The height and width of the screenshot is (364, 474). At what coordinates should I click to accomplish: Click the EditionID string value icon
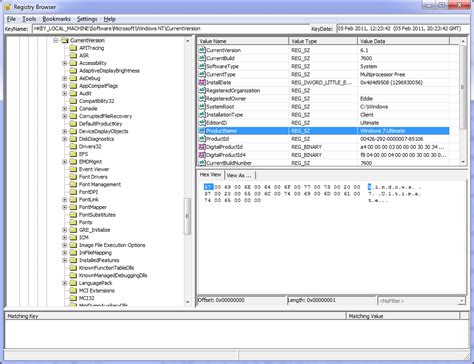click(x=202, y=123)
